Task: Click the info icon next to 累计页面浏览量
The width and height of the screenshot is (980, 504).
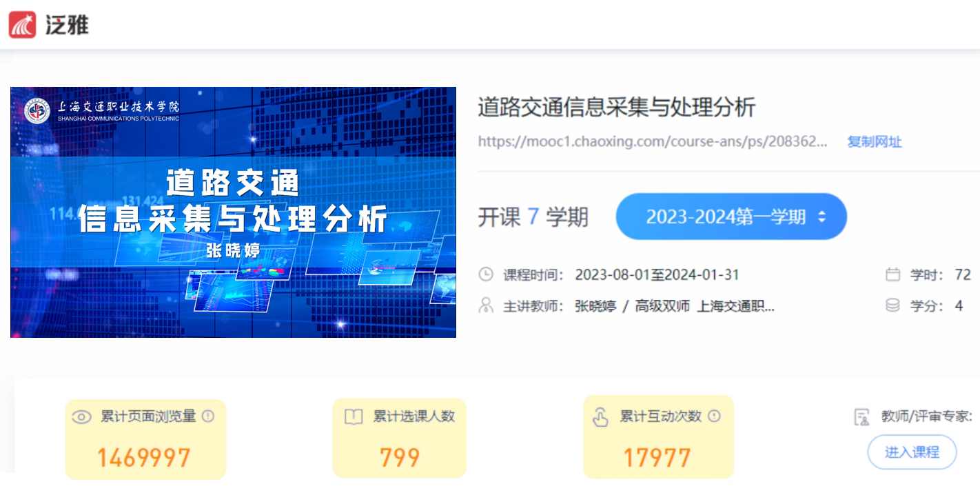Action: 207,416
